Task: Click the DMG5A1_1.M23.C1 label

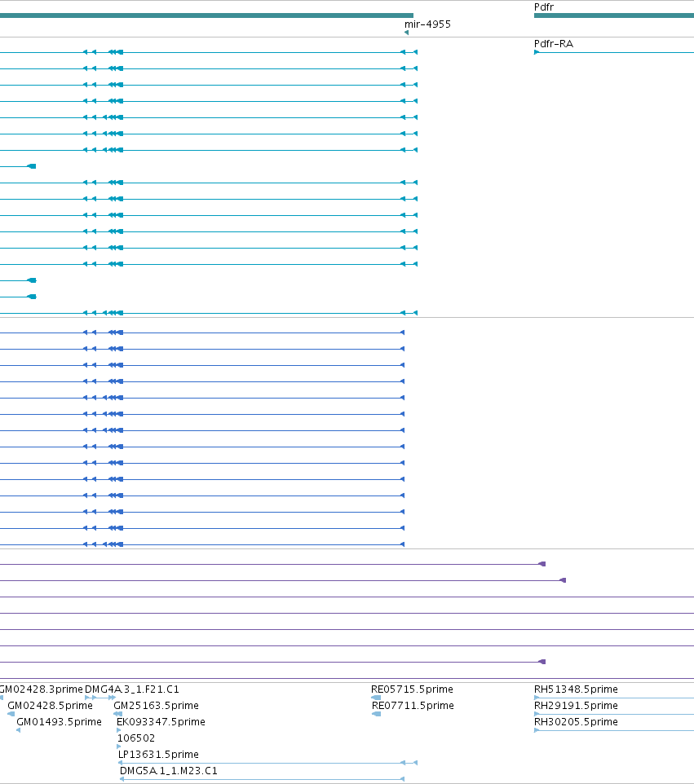Action: [169, 771]
